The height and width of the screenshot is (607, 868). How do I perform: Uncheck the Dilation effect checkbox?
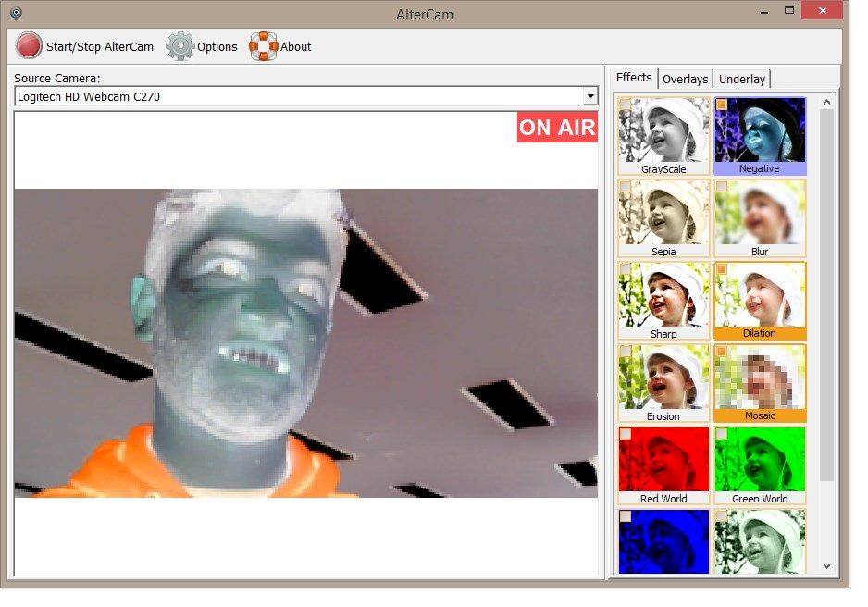[722, 269]
